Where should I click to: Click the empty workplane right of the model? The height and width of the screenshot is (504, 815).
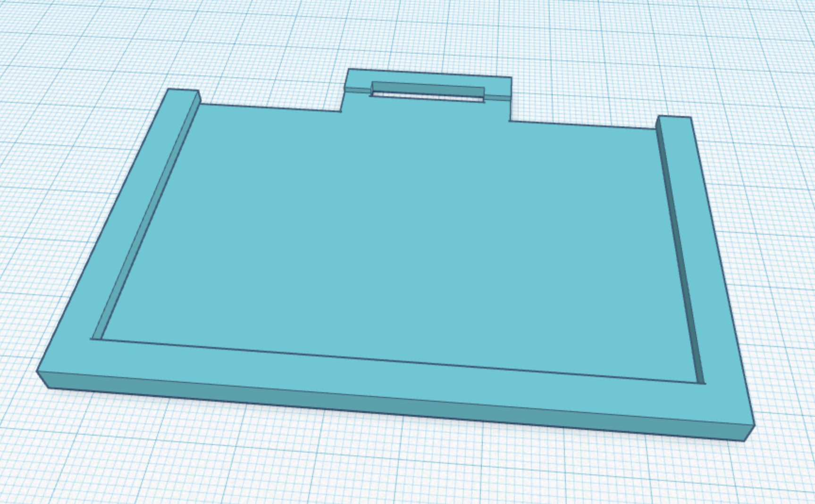(x=774, y=212)
